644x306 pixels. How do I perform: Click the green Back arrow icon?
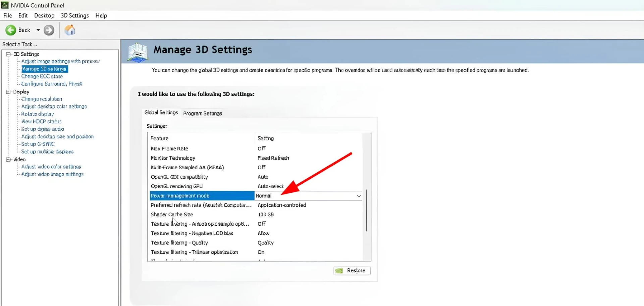pos(11,30)
